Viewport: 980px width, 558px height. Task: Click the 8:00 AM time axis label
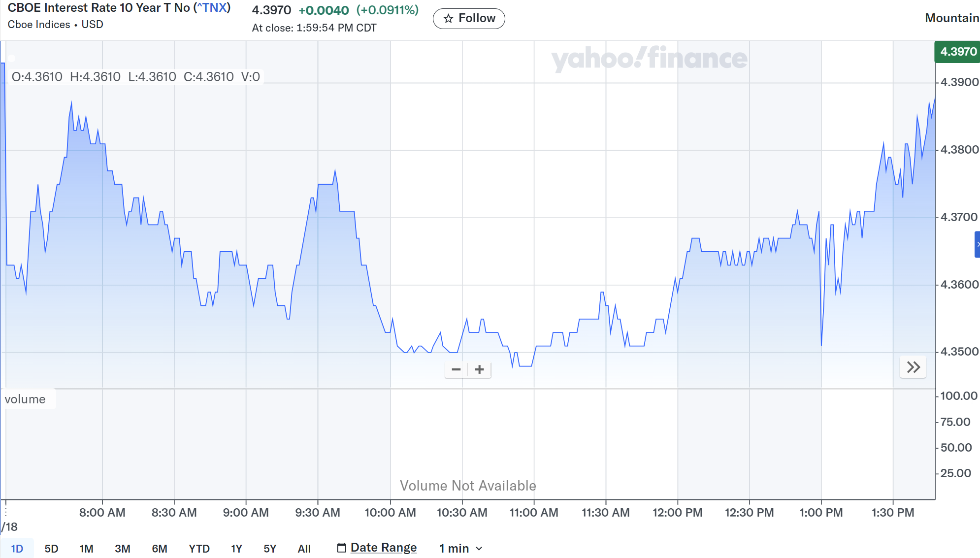(x=102, y=513)
